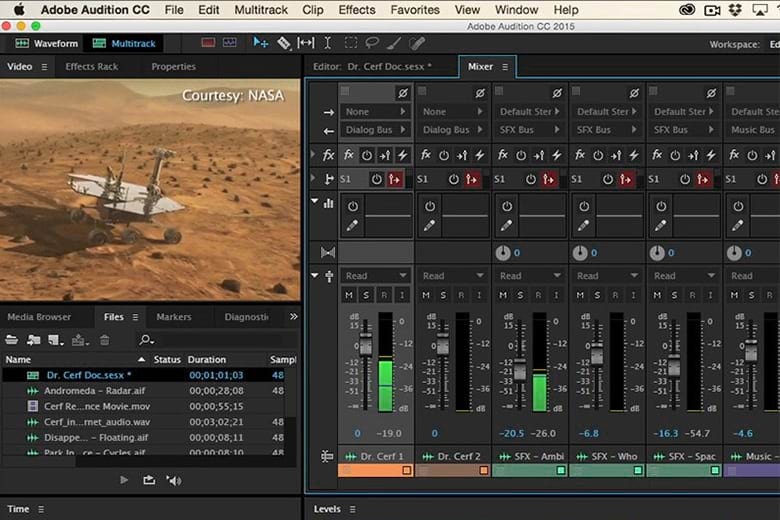Image resolution: width=780 pixels, height=520 pixels.
Task: Click the pre/post send icon on Dr. Cerf 1
Action: tap(394, 179)
